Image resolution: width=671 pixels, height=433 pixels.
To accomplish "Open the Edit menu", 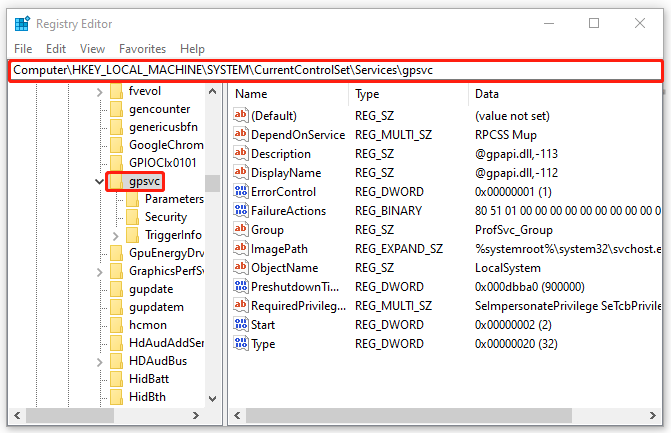I will (x=56, y=49).
